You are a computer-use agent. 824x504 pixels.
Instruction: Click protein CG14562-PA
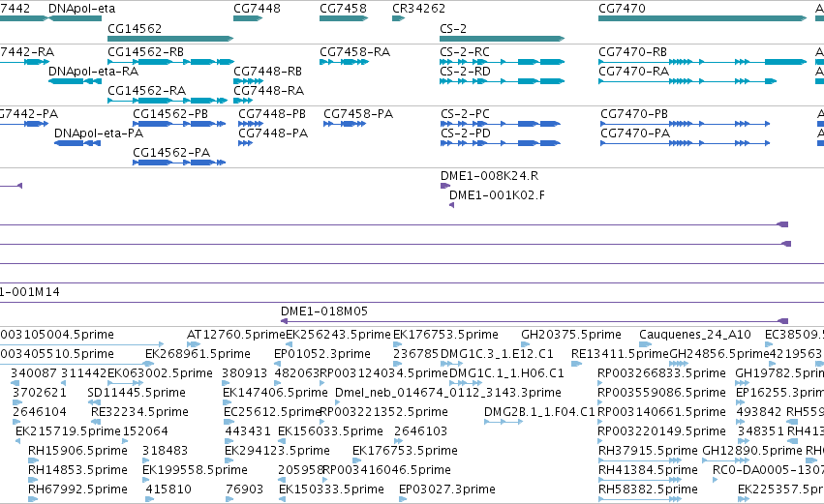[x=171, y=153]
